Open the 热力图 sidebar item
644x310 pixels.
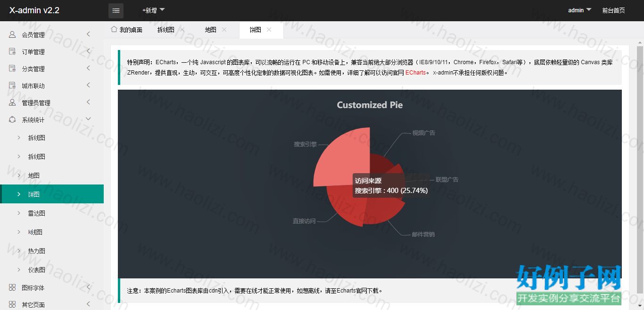click(x=52, y=251)
